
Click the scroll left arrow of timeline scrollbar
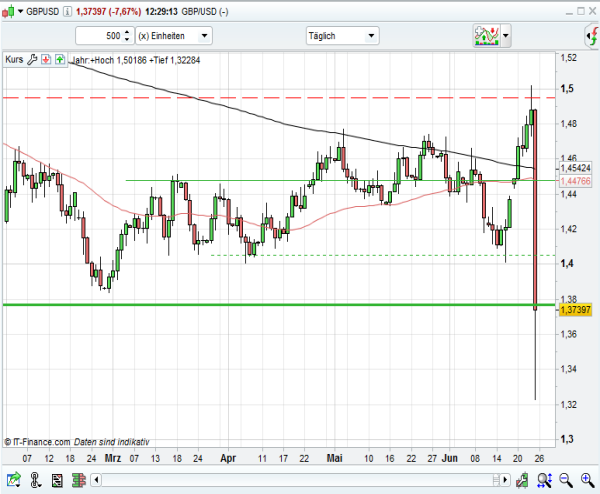coord(96,479)
